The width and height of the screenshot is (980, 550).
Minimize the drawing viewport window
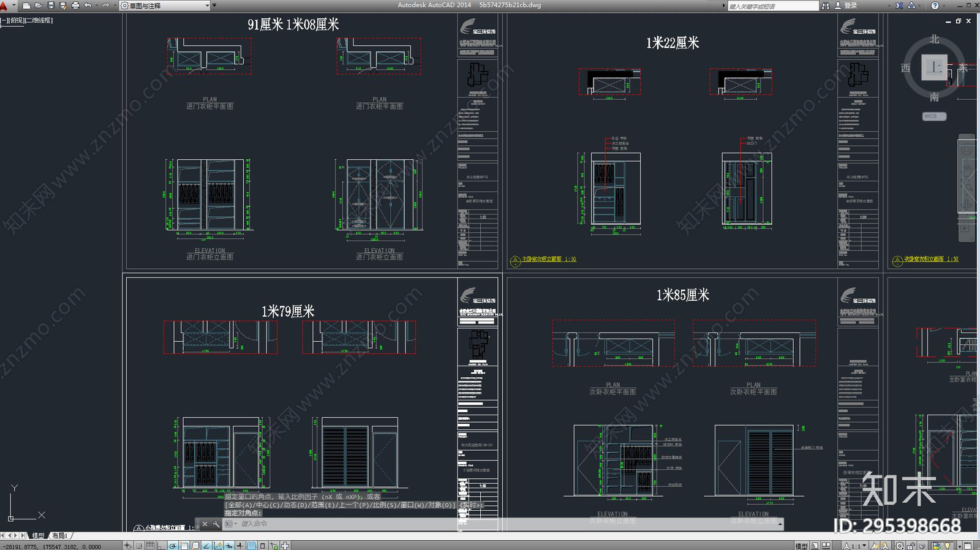(948, 21)
